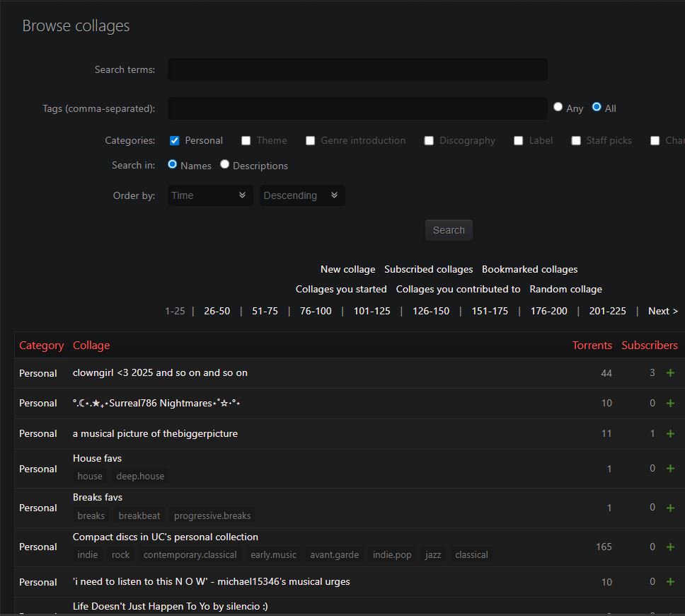Go to page 26-50

[x=217, y=311]
